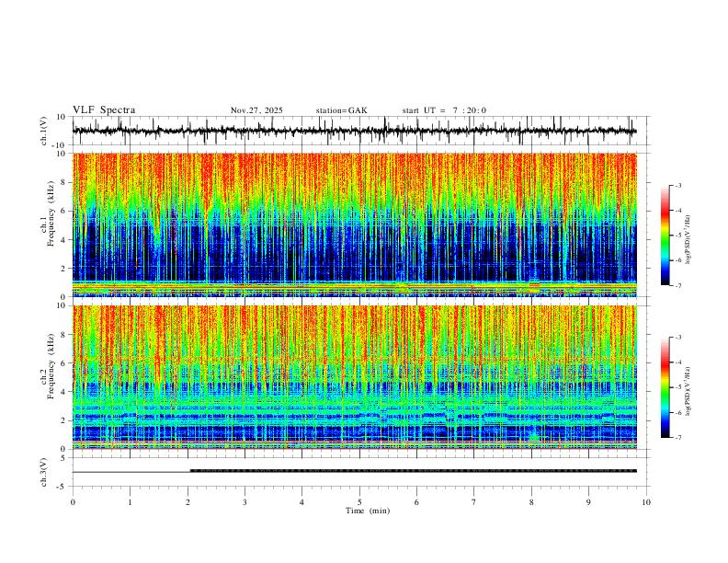
Task: Click the date "Nov.27, 2025"
Action: pyautogui.click(x=256, y=110)
